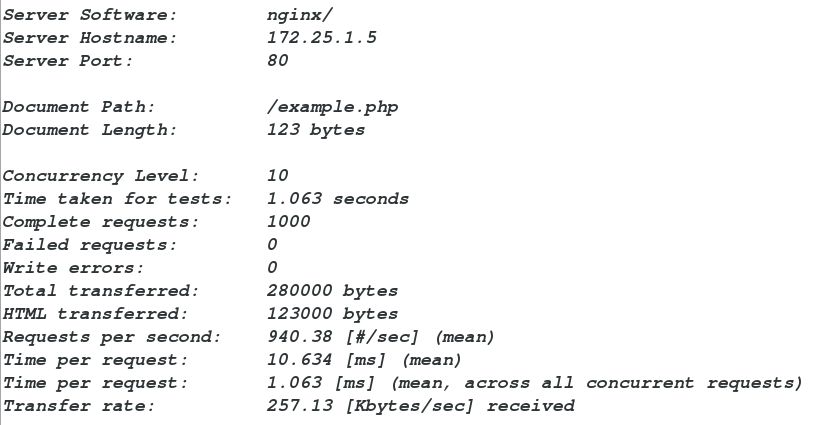The width and height of the screenshot is (823, 425).
Task: Select the Document Length value 123 bytes
Action: (x=316, y=130)
